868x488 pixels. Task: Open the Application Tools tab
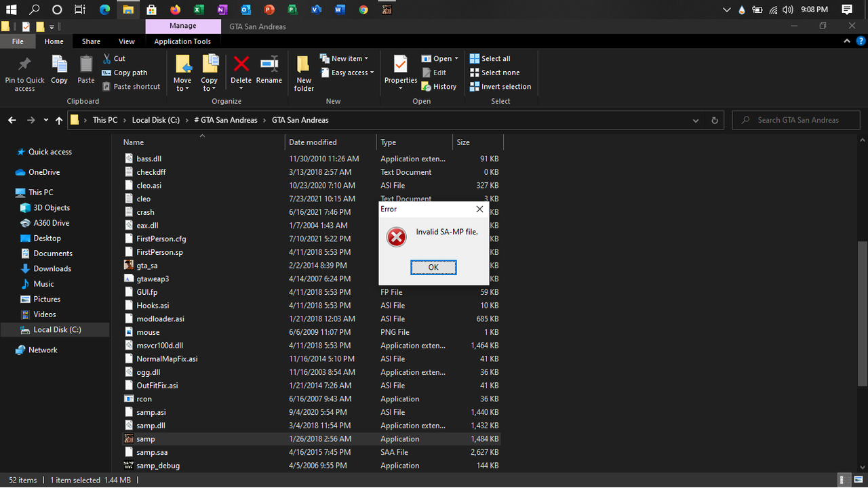coord(182,41)
